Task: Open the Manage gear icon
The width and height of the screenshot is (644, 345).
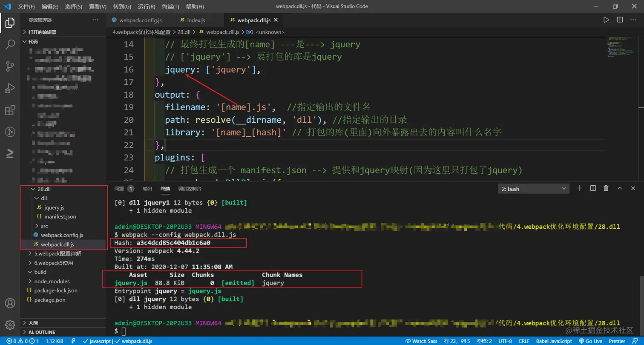Action: point(10,325)
